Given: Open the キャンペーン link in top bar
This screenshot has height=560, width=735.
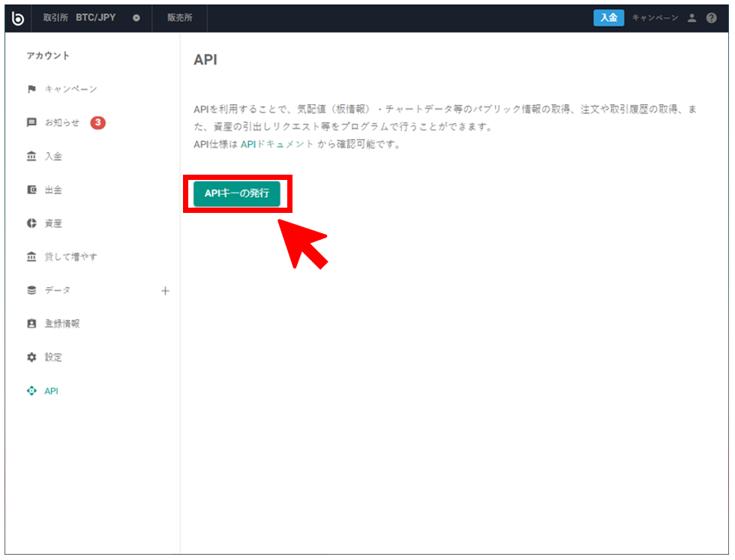Looking at the screenshot, I should pyautogui.click(x=655, y=18).
